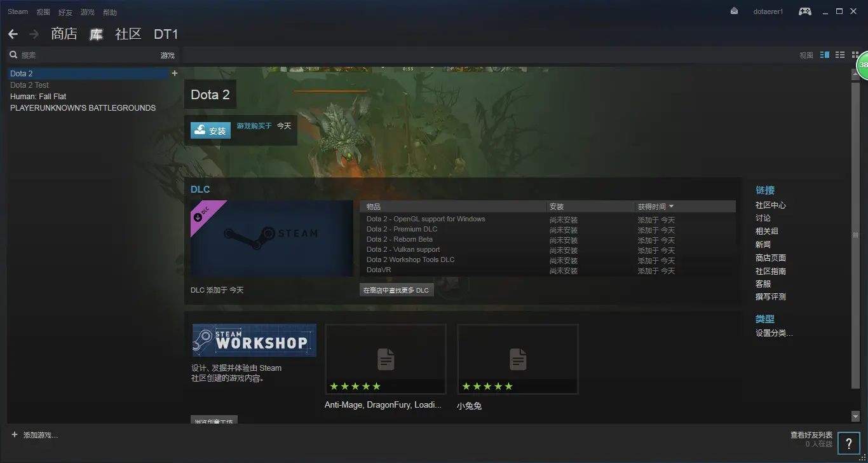Click the Steam Workshop banner
The height and width of the screenshot is (463, 868).
pyautogui.click(x=254, y=340)
